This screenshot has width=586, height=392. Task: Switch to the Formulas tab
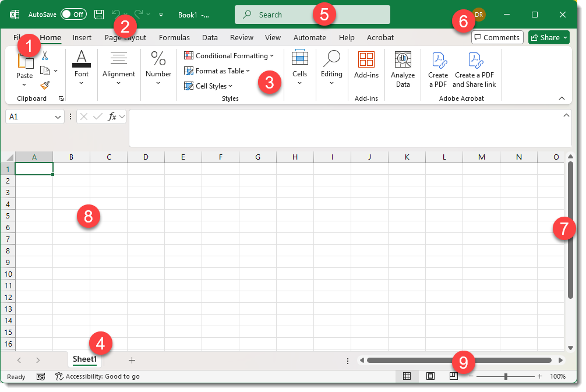point(174,37)
